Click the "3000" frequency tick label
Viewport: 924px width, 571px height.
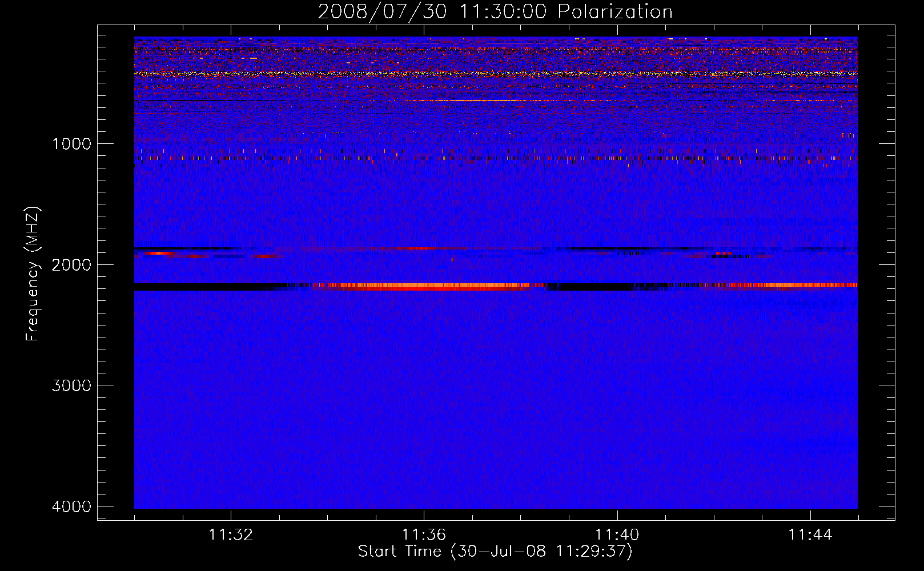[71, 385]
